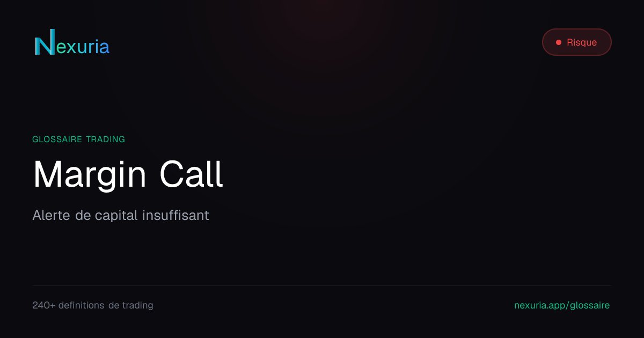
Task: Click the red dot in the Risque badge
Action: pyautogui.click(x=559, y=42)
